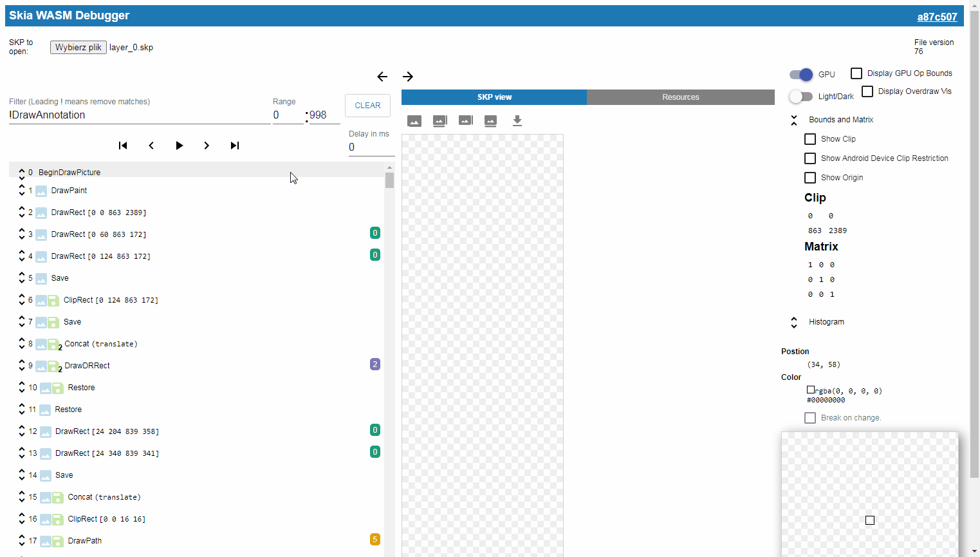Click purple 2 badge on DrawDRRect row
The image size is (980, 557).
tap(375, 364)
